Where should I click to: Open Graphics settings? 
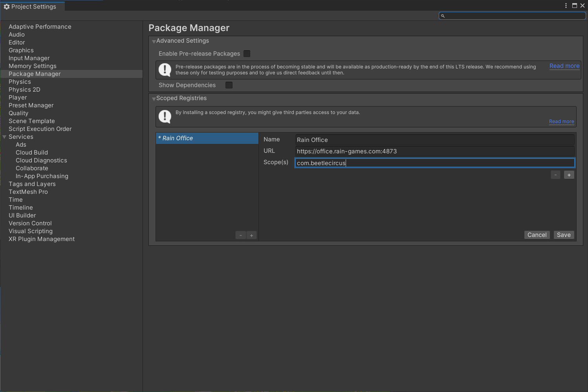coord(21,50)
